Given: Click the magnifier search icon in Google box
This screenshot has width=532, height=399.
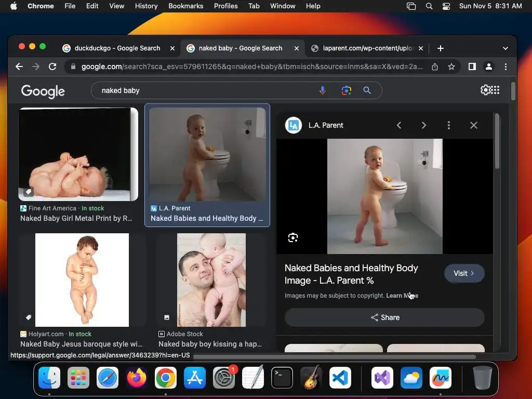Looking at the screenshot, I should tap(367, 90).
